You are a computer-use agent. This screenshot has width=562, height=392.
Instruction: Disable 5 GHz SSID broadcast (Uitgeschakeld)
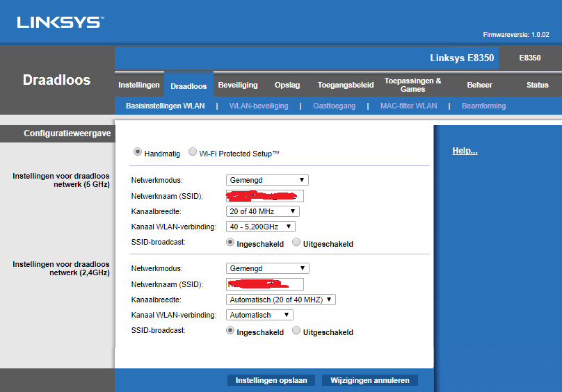click(296, 243)
